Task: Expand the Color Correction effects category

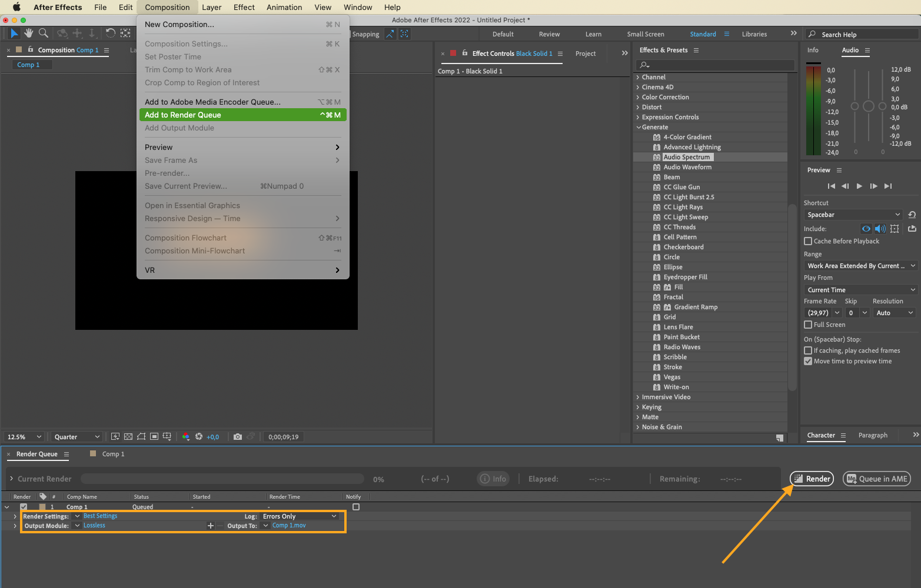Action: (665, 97)
